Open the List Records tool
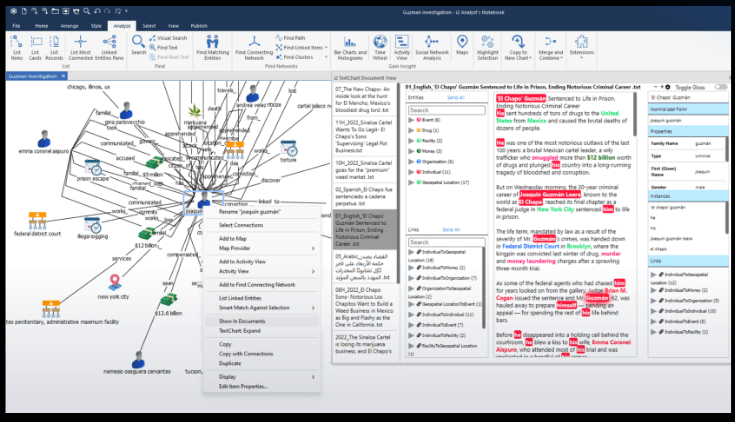This screenshot has width=735, height=422. click(x=54, y=47)
